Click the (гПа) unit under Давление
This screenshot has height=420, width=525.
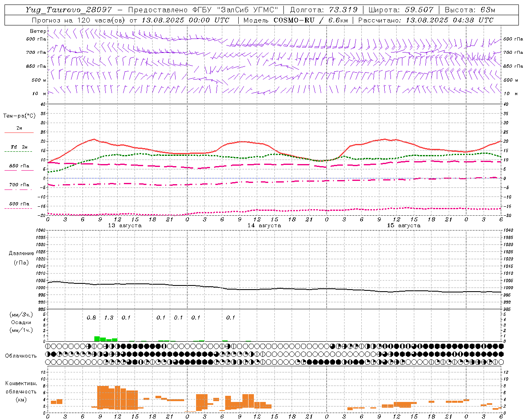[x=21, y=262]
